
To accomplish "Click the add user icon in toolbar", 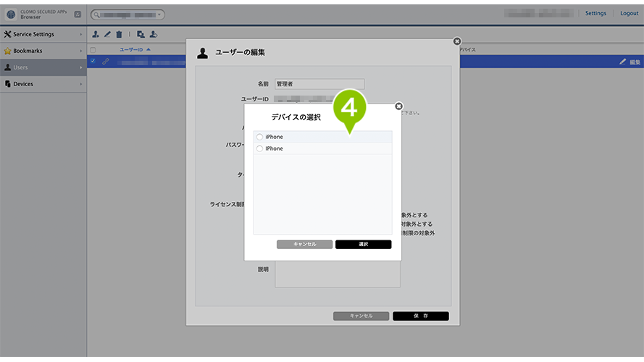I will click(96, 34).
